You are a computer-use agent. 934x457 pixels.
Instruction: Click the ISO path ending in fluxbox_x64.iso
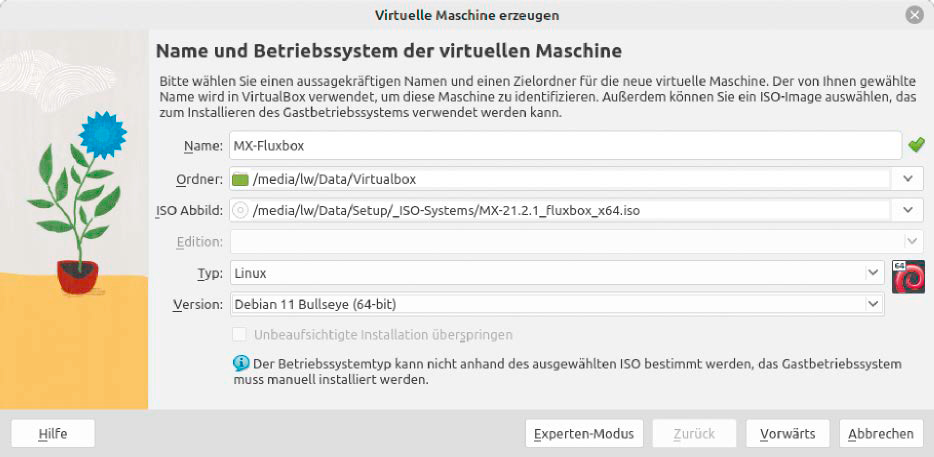pos(446,210)
